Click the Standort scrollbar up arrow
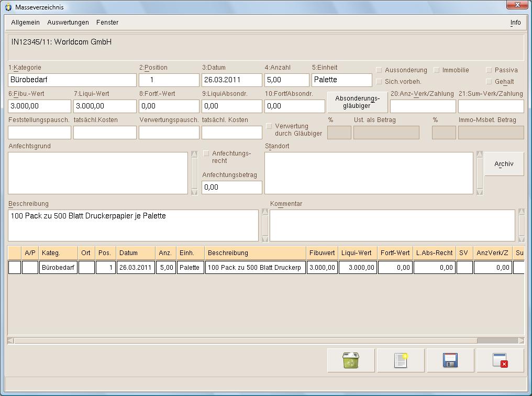 click(x=480, y=155)
